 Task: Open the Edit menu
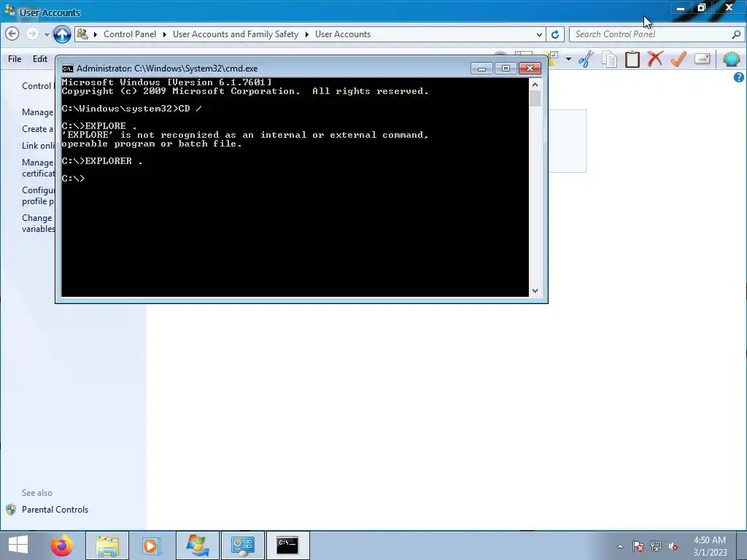click(x=40, y=58)
